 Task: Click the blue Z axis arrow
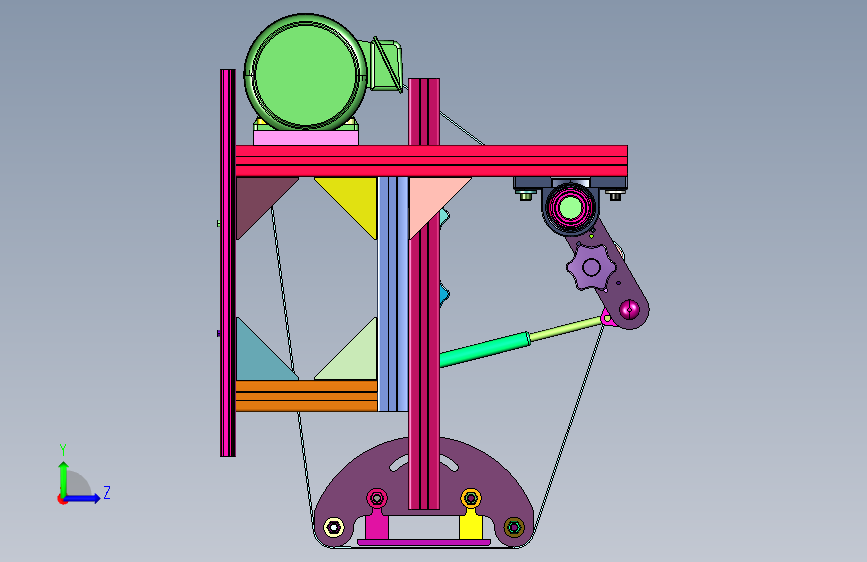coord(84,498)
